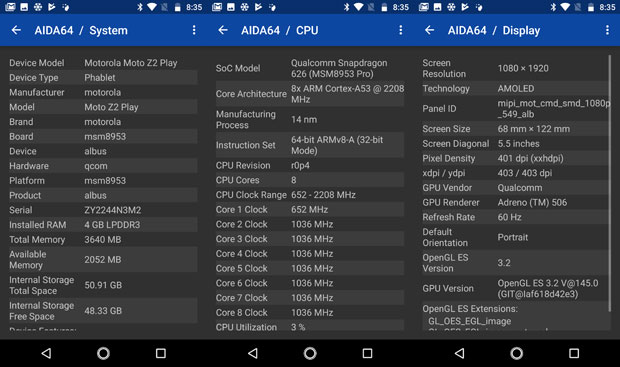Select the '8x ARM Cortex-A53' core architecture value
Image resolution: width=620 pixels, height=367 pixels.
pyautogui.click(x=348, y=94)
